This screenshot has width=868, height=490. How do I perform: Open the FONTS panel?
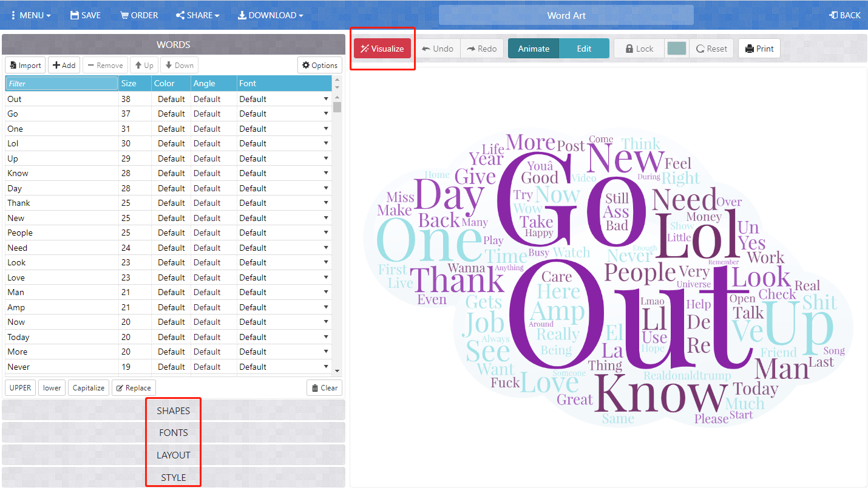point(173,433)
